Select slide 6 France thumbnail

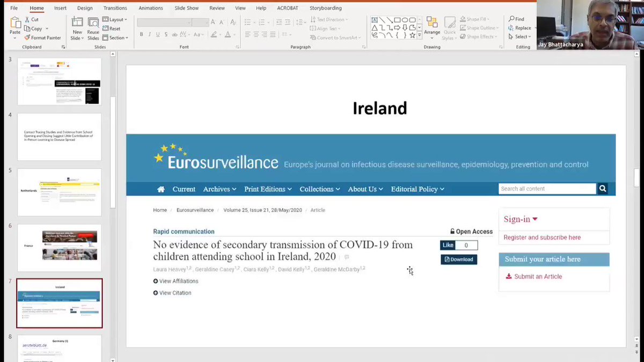[59, 248]
